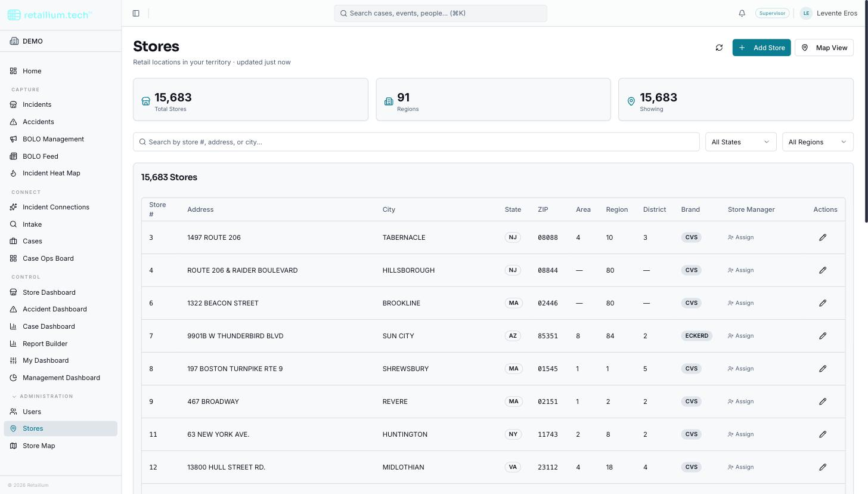Assign manager for SUN CITY store
Screen dimensions: 868x494
(741, 336)
